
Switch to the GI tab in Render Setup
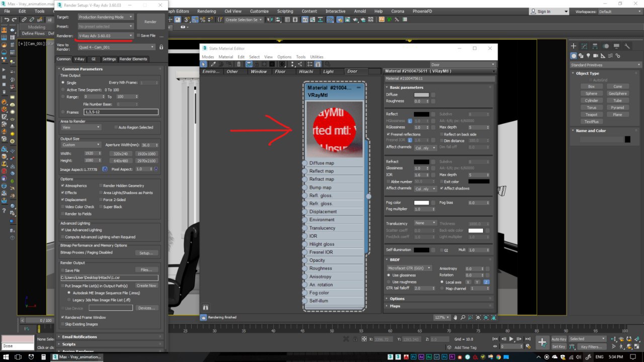point(93,59)
